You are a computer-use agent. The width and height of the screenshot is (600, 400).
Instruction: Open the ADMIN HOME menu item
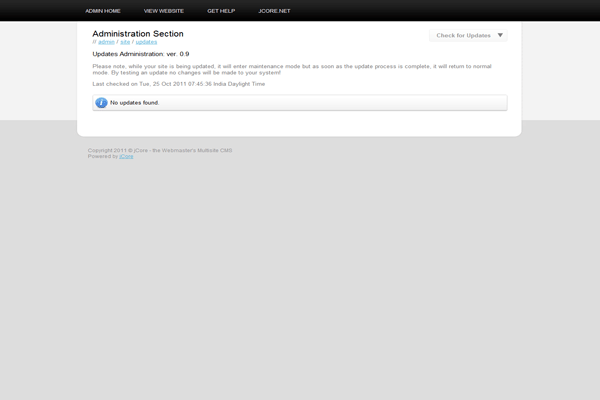tap(103, 10)
